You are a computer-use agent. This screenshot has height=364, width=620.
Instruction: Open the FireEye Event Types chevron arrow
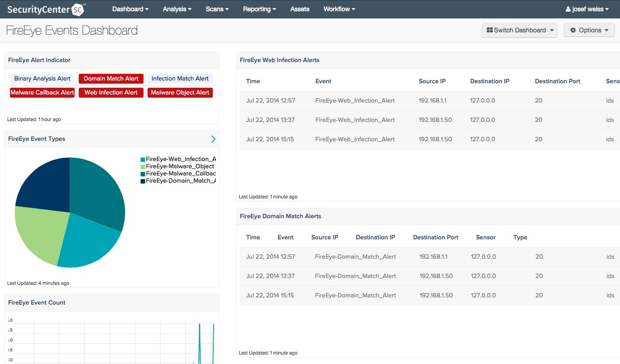tap(213, 139)
